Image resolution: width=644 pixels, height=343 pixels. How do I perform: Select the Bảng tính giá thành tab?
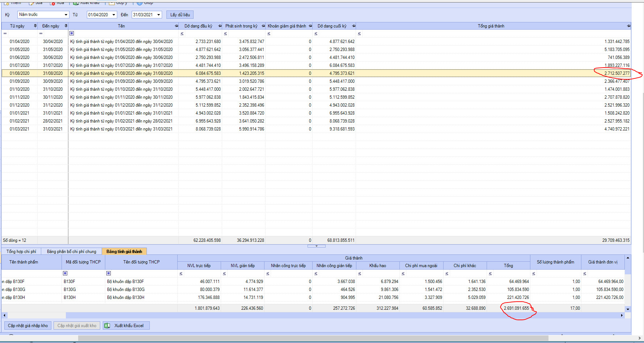pos(124,252)
